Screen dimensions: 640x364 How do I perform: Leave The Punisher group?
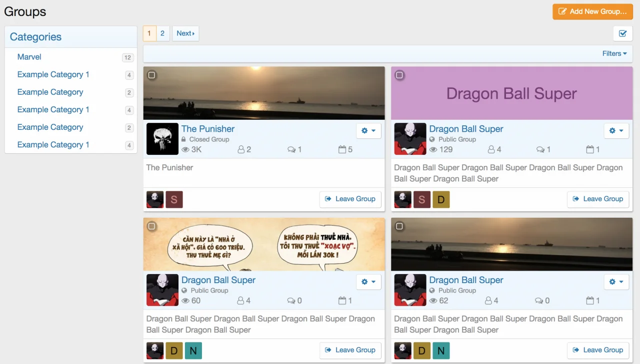click(350, 199)
